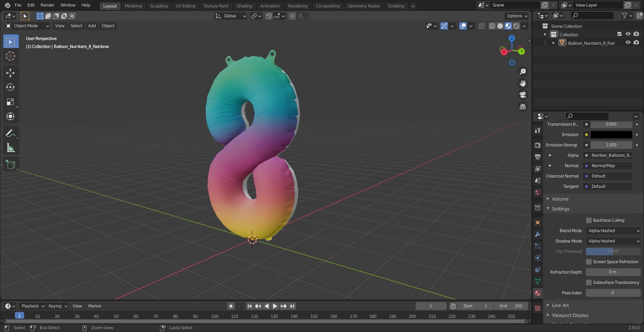Open Shadow Mode Alpha Hashed dropdown
Viewport: 644px width, 332px height.
pos(613,241)
